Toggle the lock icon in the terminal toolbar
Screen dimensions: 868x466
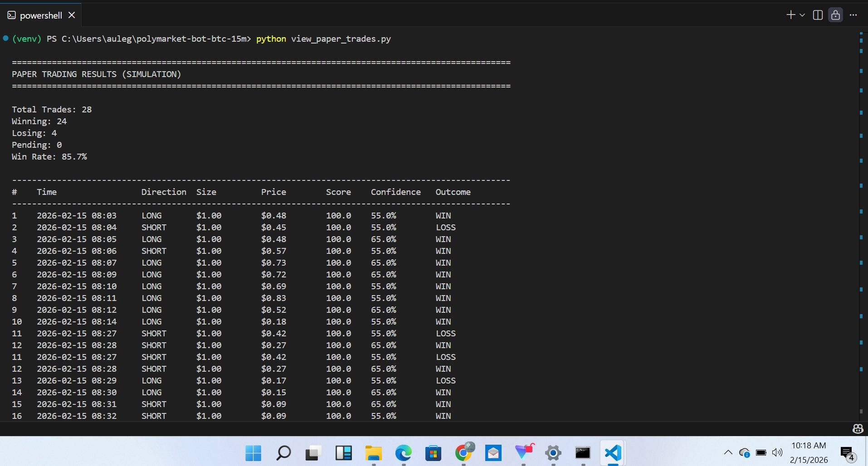point(835,15)
